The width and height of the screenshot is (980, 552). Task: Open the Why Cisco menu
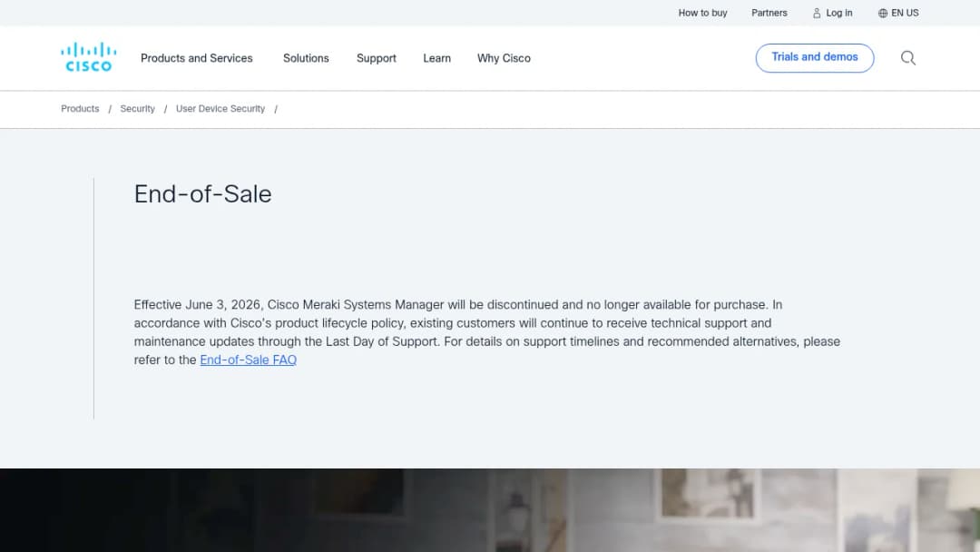point(504,58)
